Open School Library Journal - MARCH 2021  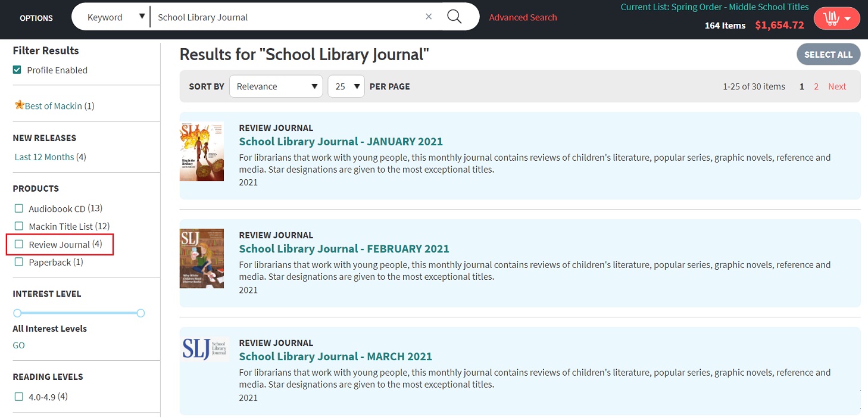[335, 356]
